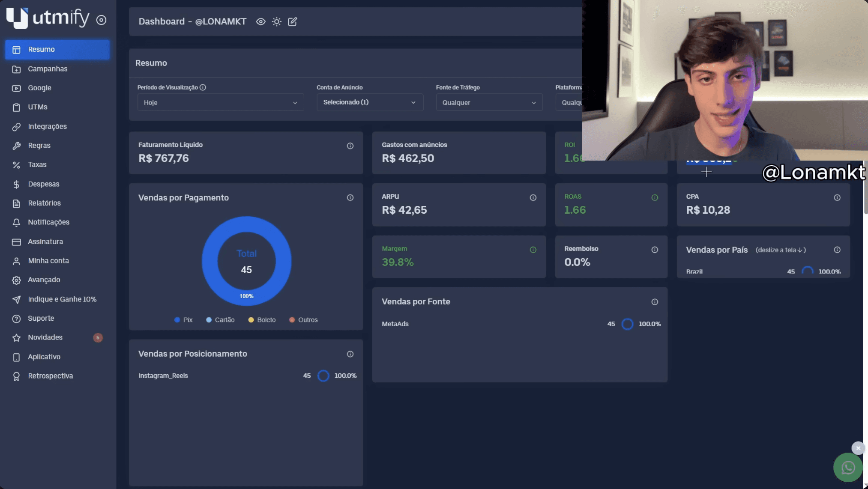The image size is (868, 489).
Task: Click the edit pencil icon next to dashboard title
Action: pos(293,21)
